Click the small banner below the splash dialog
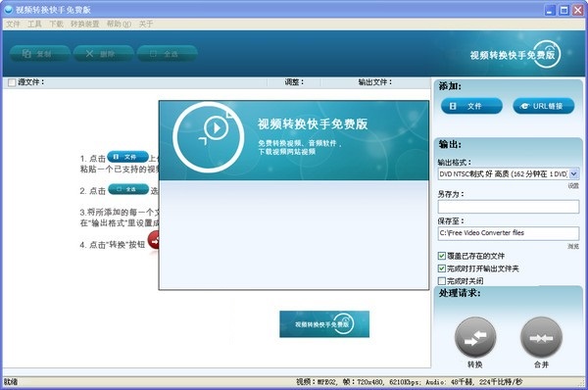The width and height of the screenshot is (588, 390). (324, 324)
